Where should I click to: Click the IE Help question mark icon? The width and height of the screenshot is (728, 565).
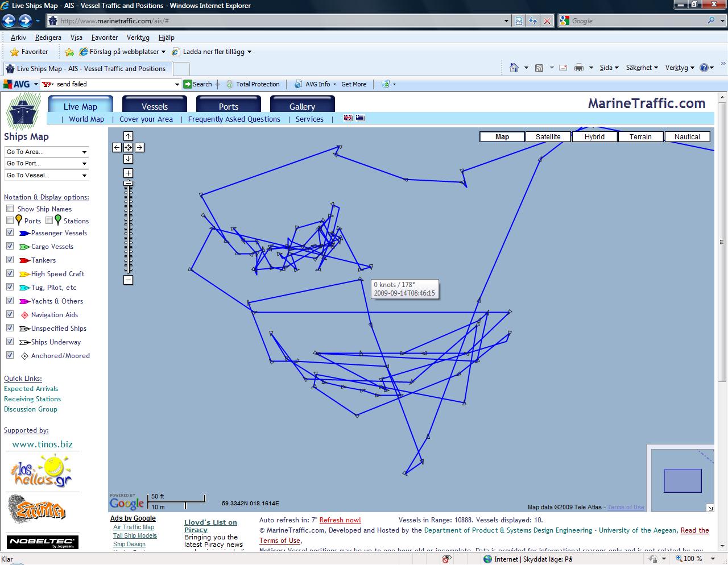pyautogui.click(x=704, y=68)
